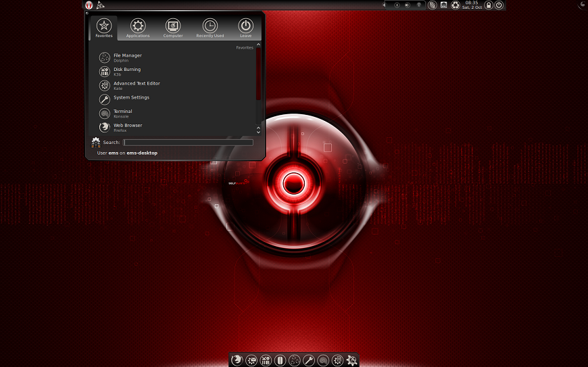Open Kate Advanced Text Editor

(x=136, y=85)
